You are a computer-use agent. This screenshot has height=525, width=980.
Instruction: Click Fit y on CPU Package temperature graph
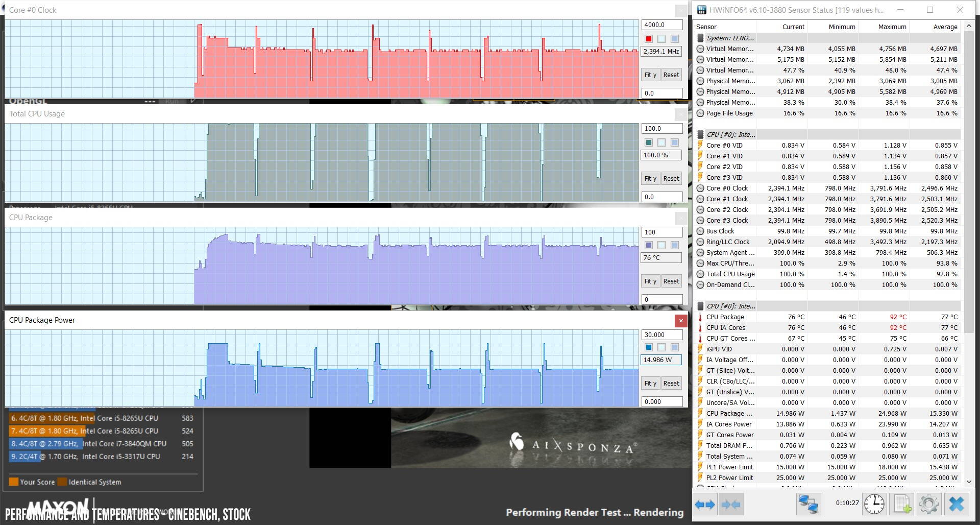pos(650,281)
